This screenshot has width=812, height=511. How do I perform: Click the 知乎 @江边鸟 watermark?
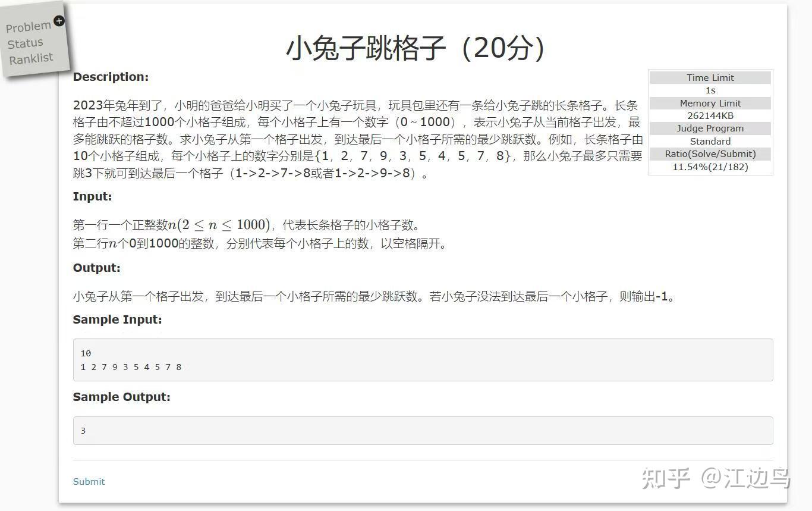click(716, 476)
